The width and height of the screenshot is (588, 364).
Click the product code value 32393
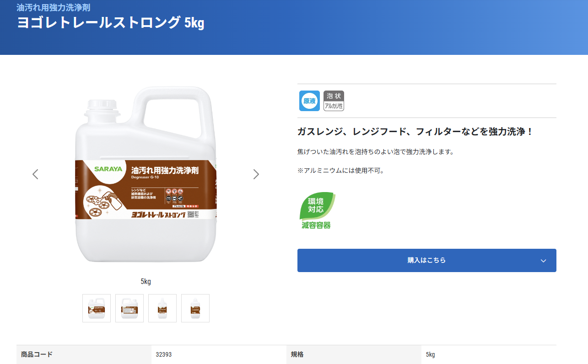pos(164,354)
